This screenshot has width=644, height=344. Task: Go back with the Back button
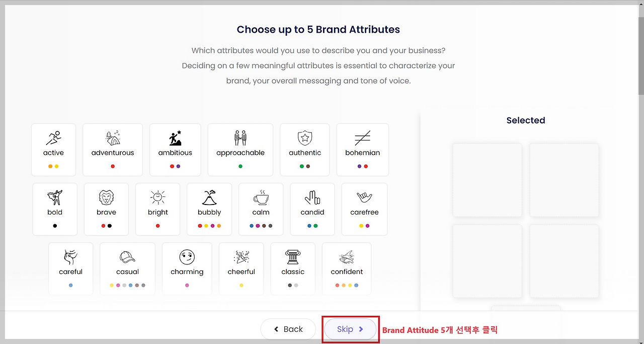tap(288, 329)
